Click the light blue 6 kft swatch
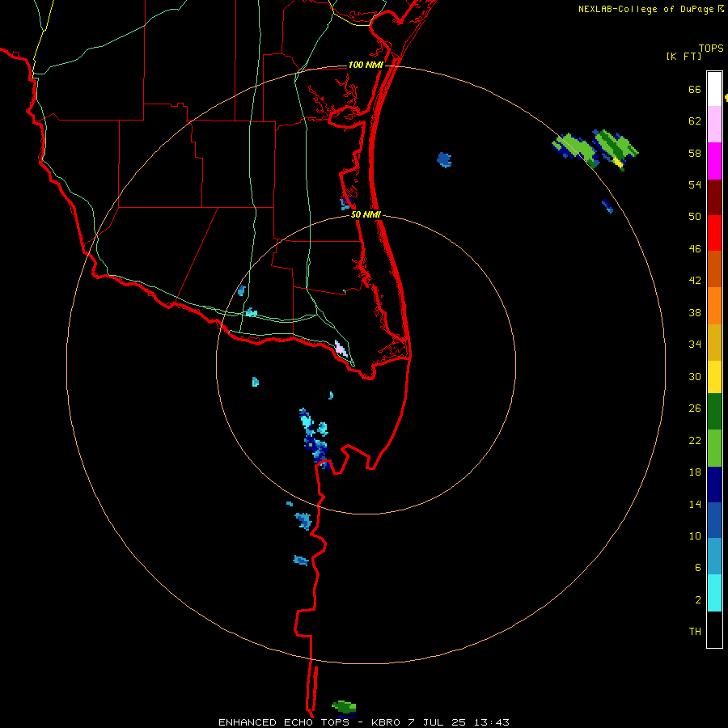Screen dimensions: 728x728 click(x=714, y=557)
